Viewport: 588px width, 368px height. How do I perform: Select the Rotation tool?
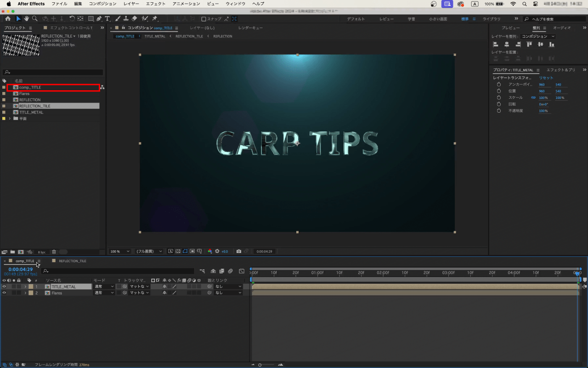point(72,19)
